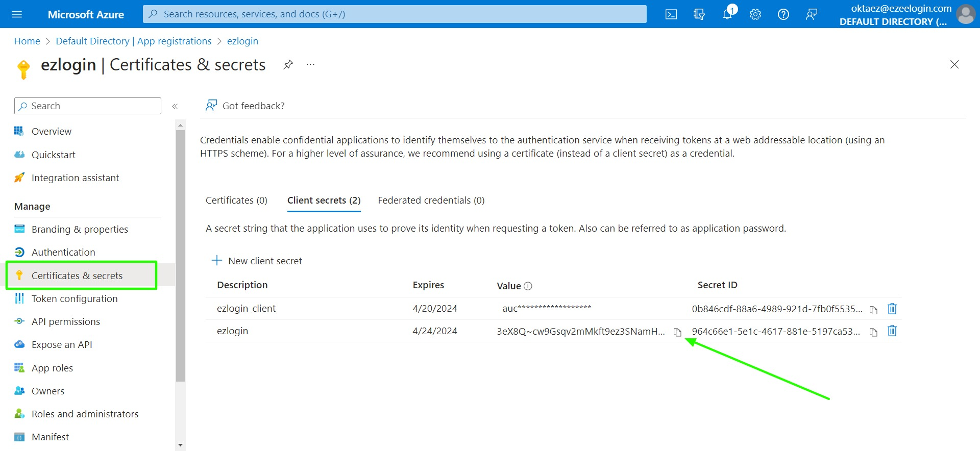
Task: Select the Client secrets (2) tab
Action: (x=324, y=201)
